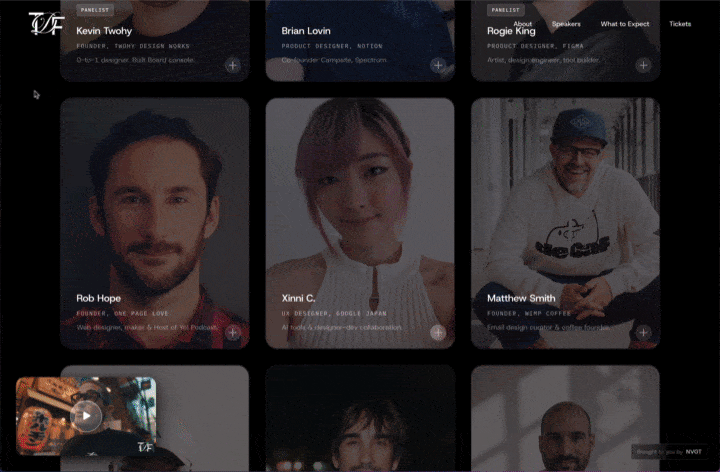The height and width of the screenshot is (472, 720).
Task: Expand Kevin Twohy's card with plus icon
Action: [232, 66]
